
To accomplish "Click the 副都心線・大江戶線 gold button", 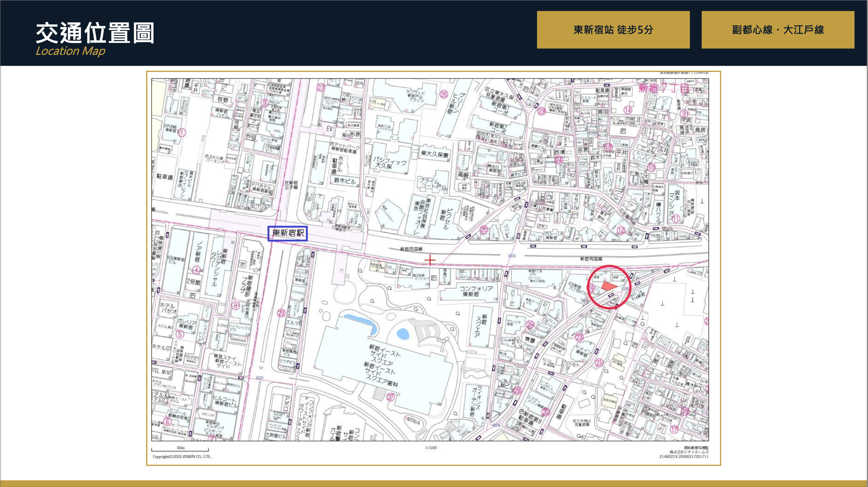I will tap(778, 30).
